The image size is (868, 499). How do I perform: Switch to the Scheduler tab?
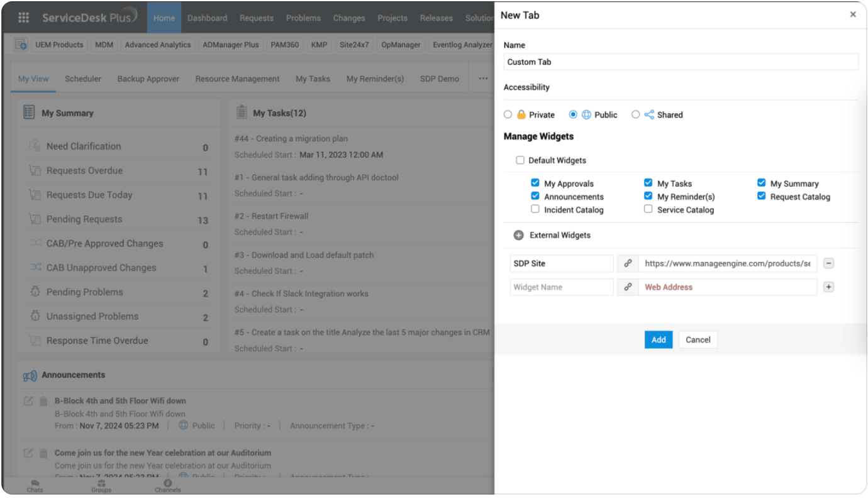coord(83,79)
